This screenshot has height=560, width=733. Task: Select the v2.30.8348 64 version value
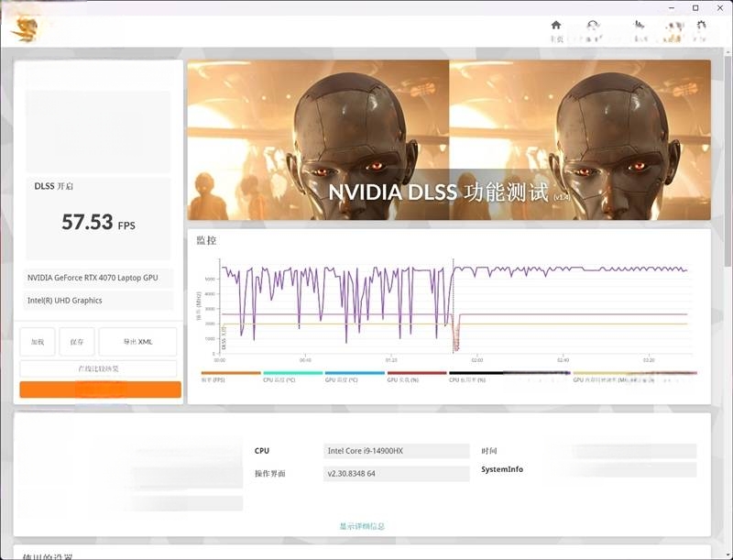coord(397,474)
